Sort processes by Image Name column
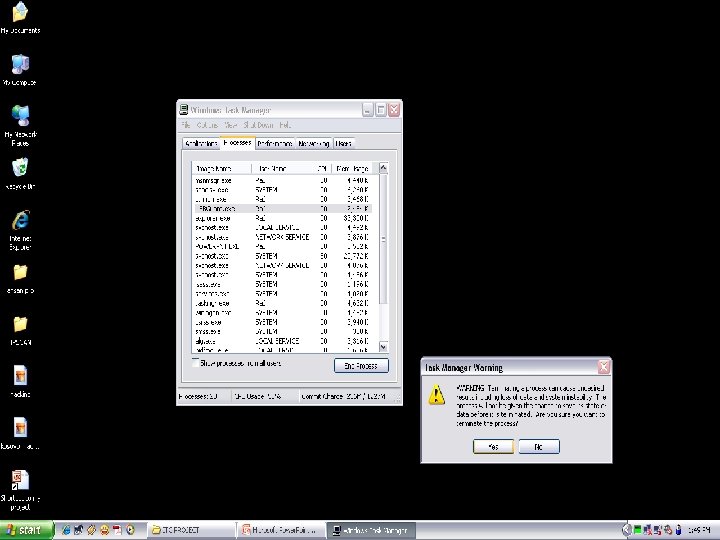Viewport: 720px width, 540px height. (222, 169)
